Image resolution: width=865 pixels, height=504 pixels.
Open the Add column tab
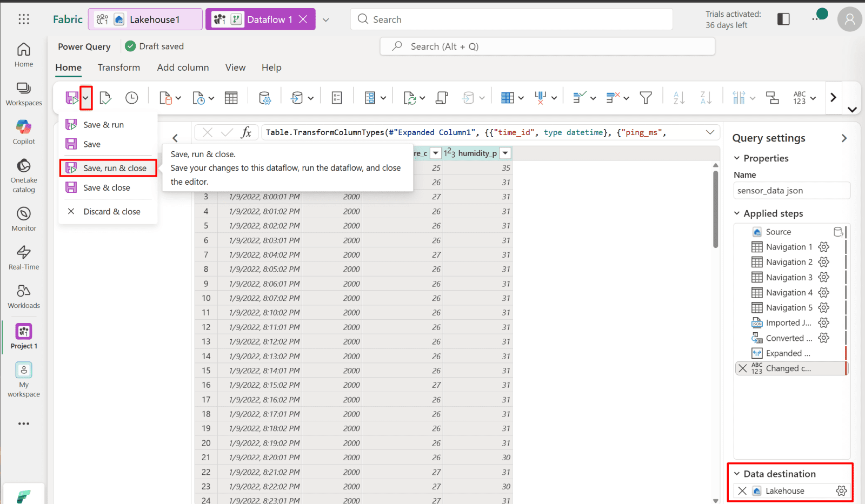[183, 68]
